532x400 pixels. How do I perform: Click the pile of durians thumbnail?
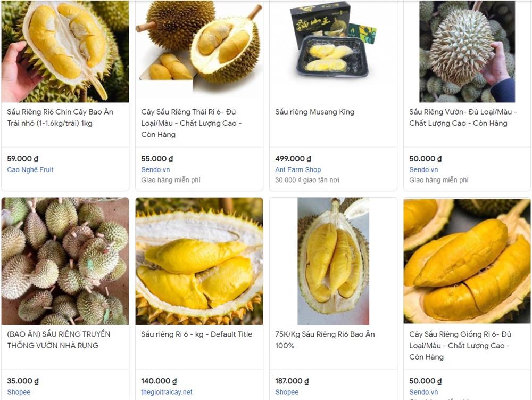tap(65, 261)
